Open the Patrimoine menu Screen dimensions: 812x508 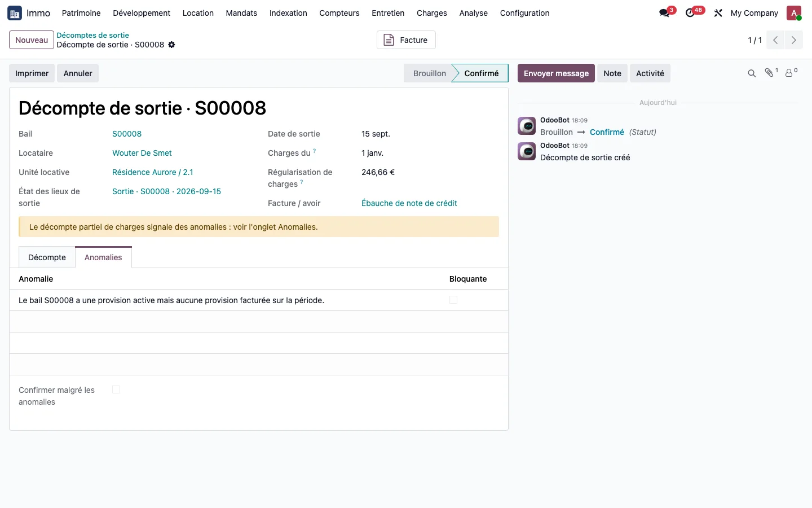81,13
